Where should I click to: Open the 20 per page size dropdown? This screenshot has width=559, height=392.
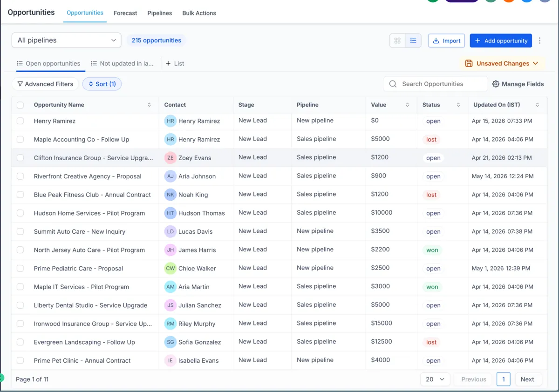pos(435,379)
